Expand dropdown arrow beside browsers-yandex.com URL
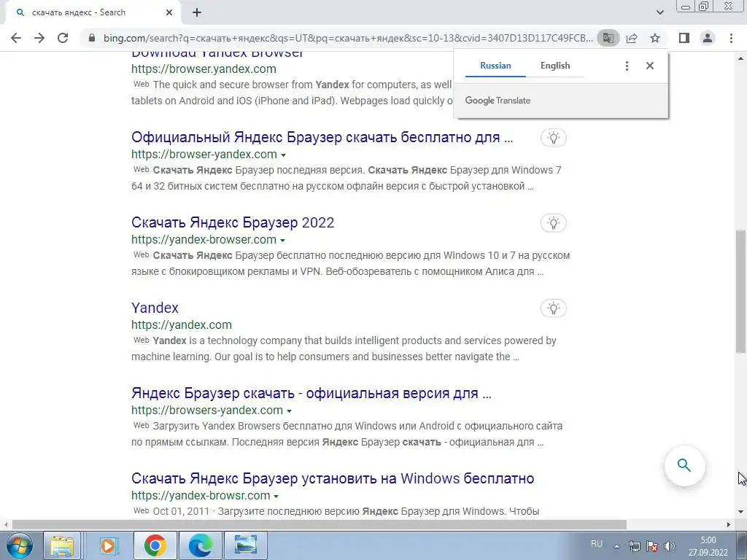 (x=289, y=411)
